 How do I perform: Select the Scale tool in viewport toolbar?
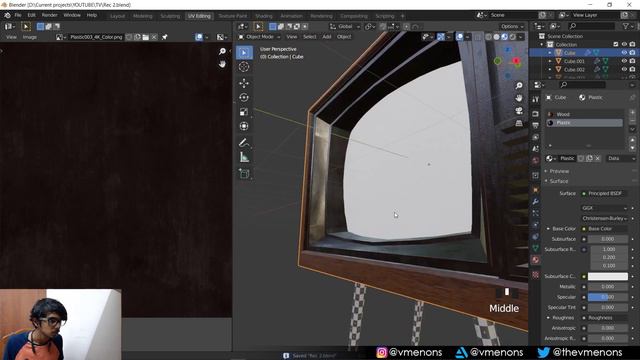244,112
